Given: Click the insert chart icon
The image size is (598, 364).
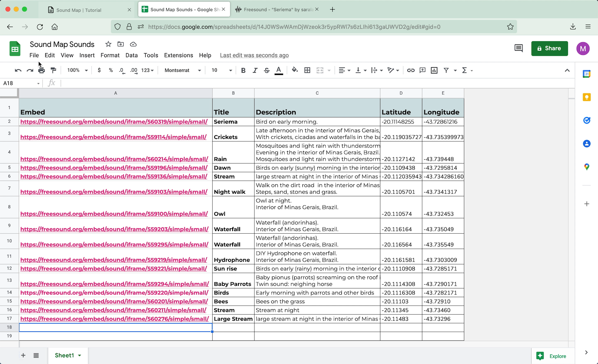Looking at the screenshot, I should click(x=434, y=71).
